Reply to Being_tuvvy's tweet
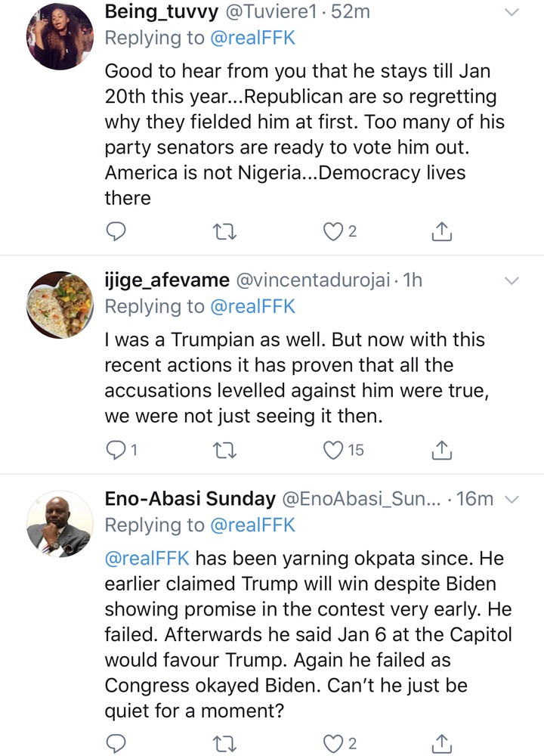 click(x=116, y=232)
